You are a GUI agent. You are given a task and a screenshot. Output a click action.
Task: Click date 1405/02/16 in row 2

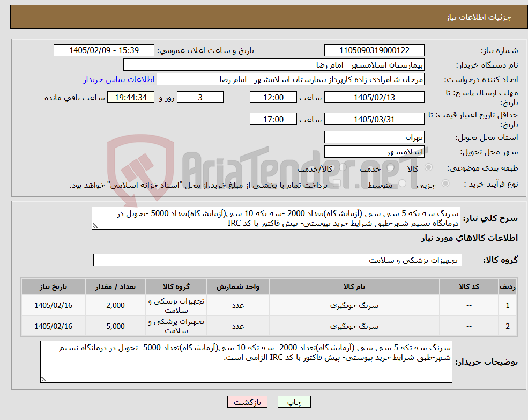[53, 326]
